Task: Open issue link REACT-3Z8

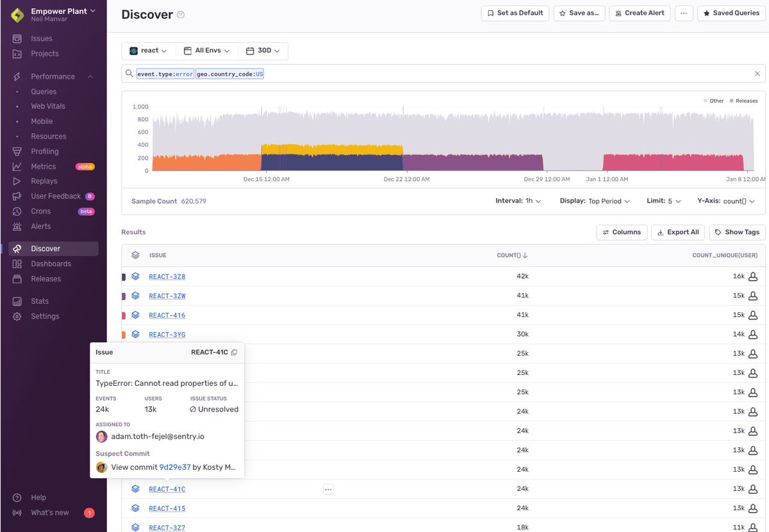Action: (167, 277)
